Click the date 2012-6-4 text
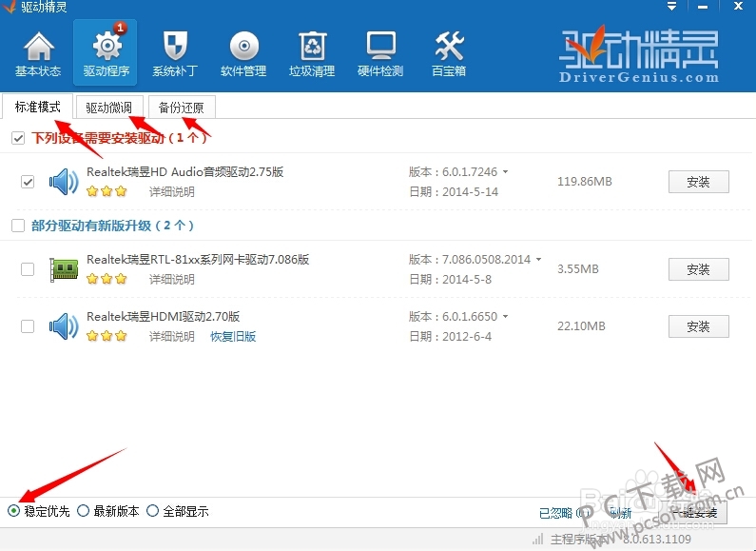 coord(467,336)
